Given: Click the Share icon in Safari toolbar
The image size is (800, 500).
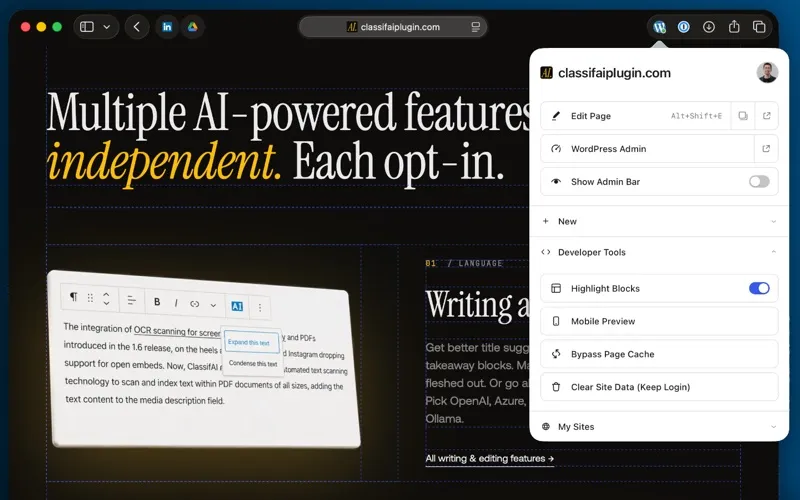Looking at the screenshot, I should click(734, 27).
